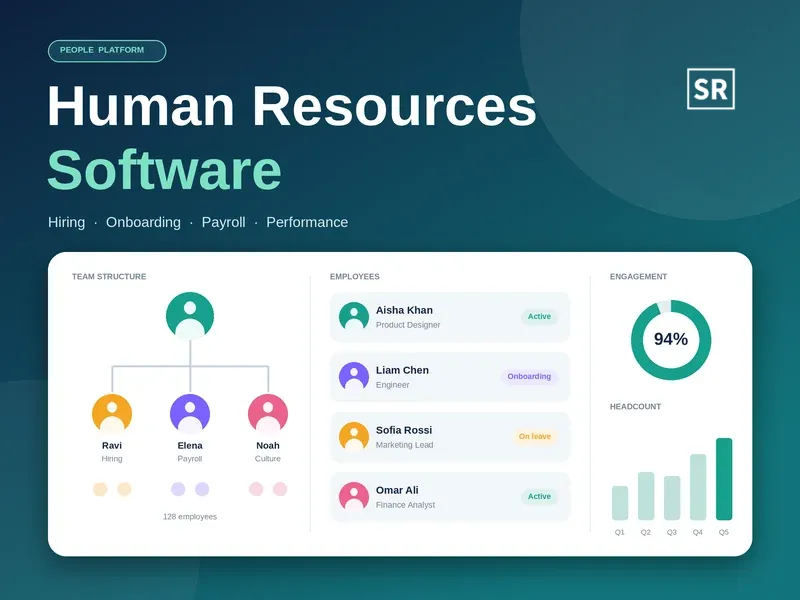This screenshot has height=600, width=800.
Task: Click the "Finance Analyst" role text
Action: click(x=406, y=505)
